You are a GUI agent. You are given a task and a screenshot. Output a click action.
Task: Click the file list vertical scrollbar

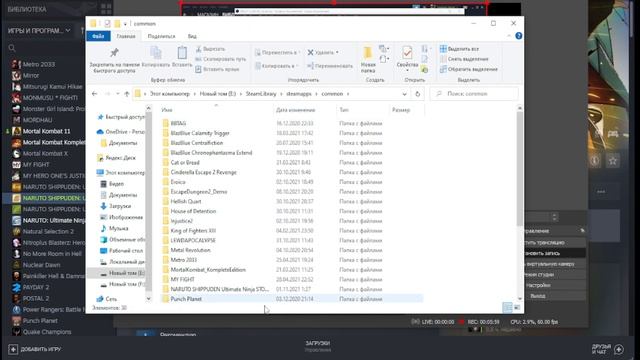[x=520, y=169]
